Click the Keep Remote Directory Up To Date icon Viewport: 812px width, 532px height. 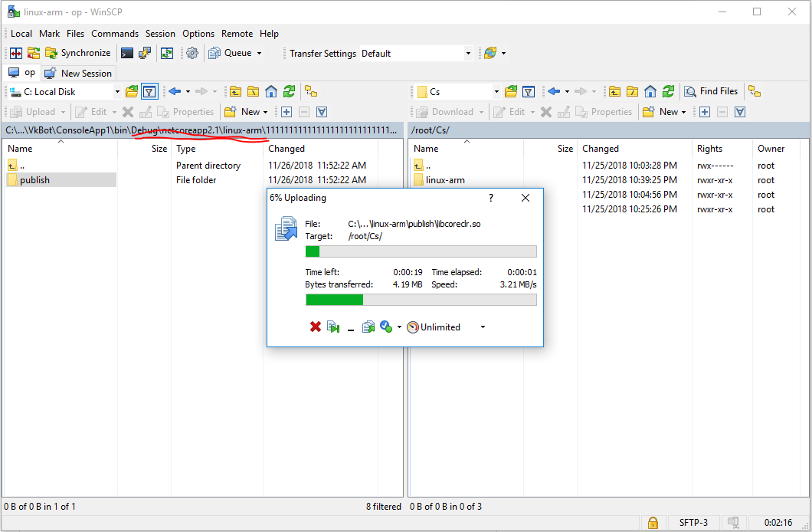point(167,53)
